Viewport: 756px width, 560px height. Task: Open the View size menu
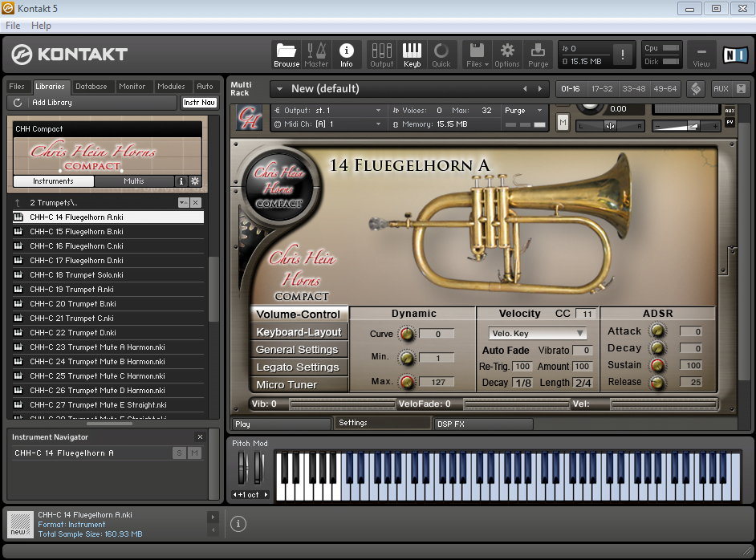[x=701, y=55]
